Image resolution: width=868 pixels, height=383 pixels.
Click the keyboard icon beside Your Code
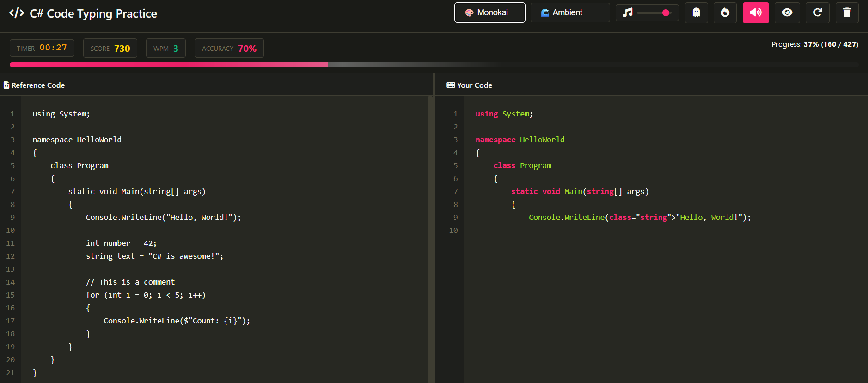point(450,85)
